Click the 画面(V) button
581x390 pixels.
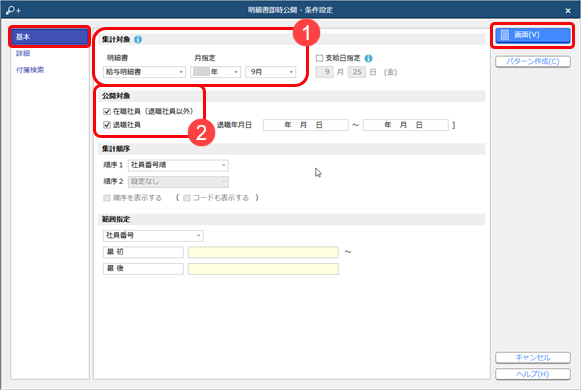[533, 35]
